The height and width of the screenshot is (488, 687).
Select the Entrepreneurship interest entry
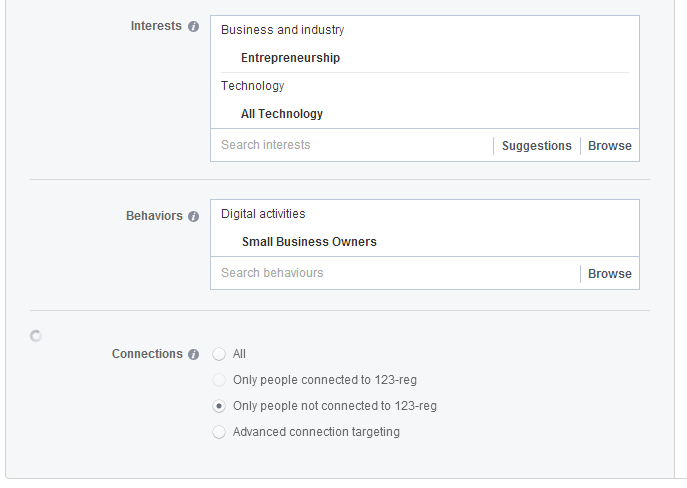[x=290, y=58]
